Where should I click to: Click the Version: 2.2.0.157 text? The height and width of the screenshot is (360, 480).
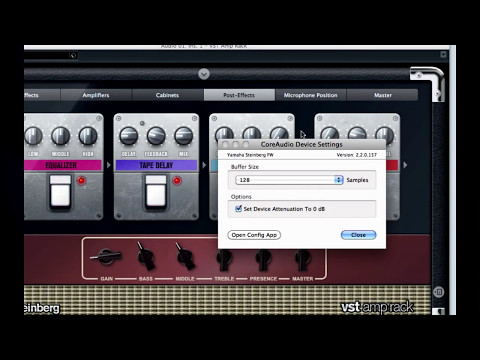coord(357,155)
